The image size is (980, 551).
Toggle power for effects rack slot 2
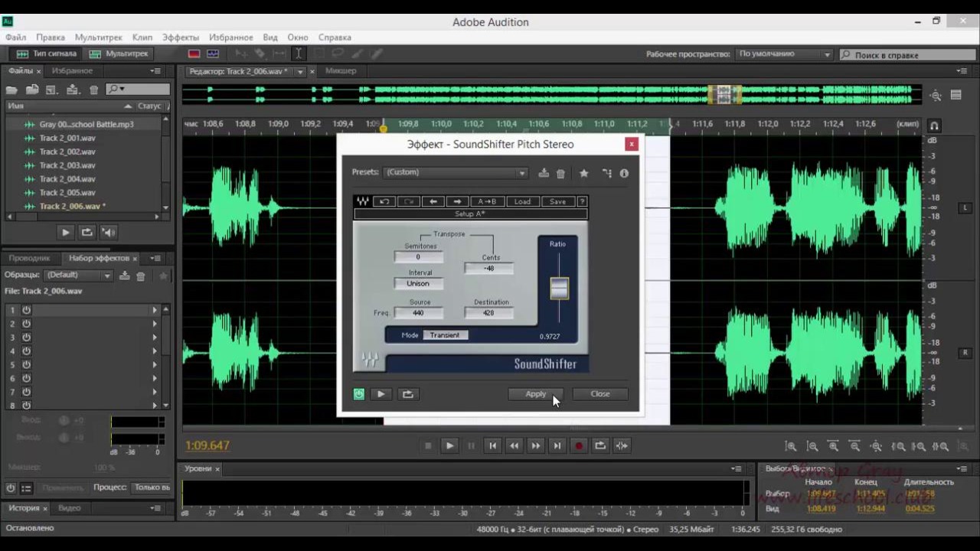[x=26, y=324]
